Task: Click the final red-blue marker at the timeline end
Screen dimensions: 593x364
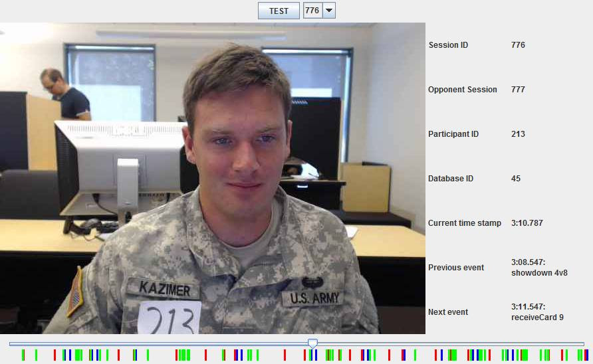Action: point(586,355)
